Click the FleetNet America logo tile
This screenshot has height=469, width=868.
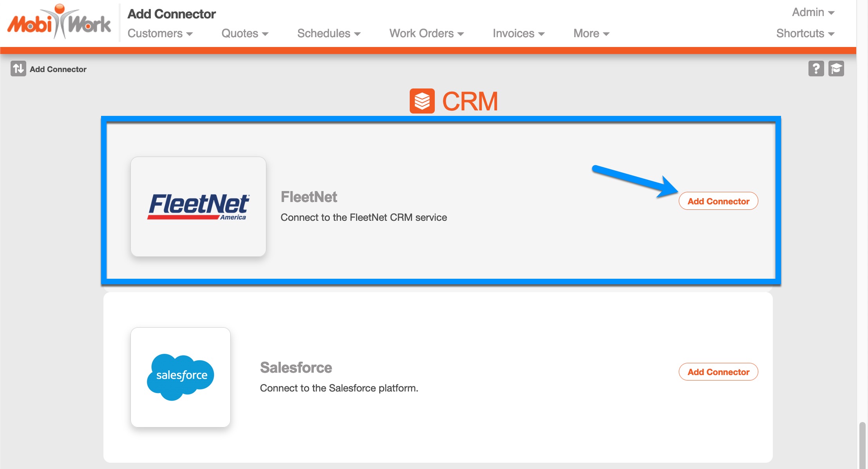(x=198, y=207)
